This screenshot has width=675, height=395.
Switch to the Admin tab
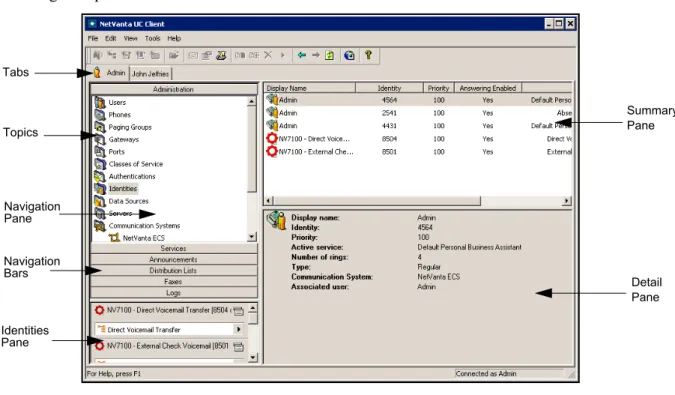pos(109,73)
